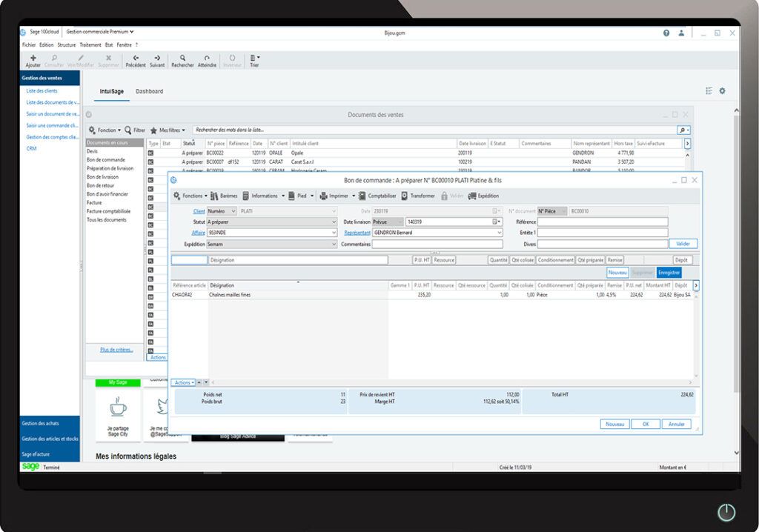
Task: Open the Gestion commerciale Premium dropdown
Action: tap(131, 32)
